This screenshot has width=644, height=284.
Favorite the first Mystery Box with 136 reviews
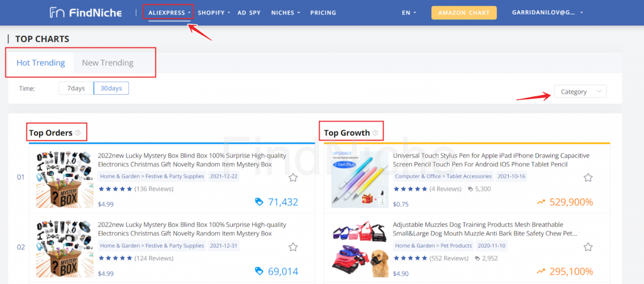293,177
